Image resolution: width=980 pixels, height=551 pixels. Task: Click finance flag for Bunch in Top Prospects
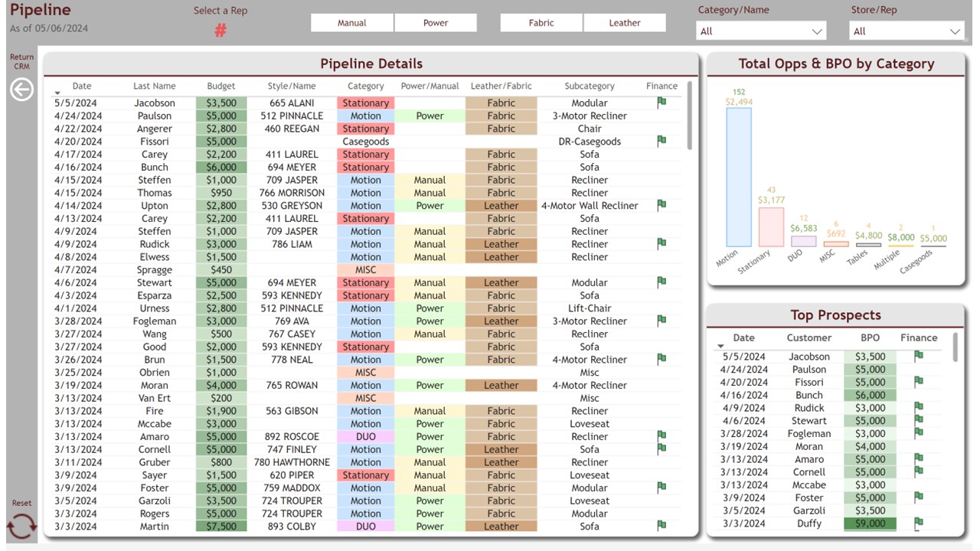click(x=919, y=395)
